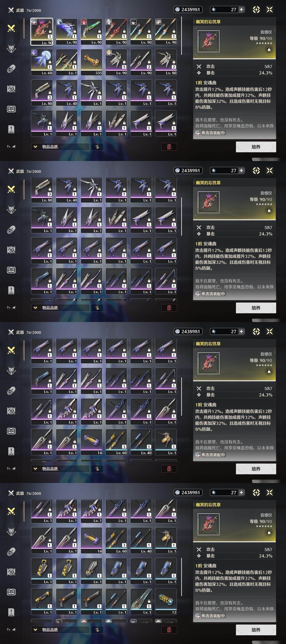Select the golden-hilted Lv. 1 sword beside the jellyfish
The width and height of the screenshot is (286, 644).
click(x=66, y=62)
